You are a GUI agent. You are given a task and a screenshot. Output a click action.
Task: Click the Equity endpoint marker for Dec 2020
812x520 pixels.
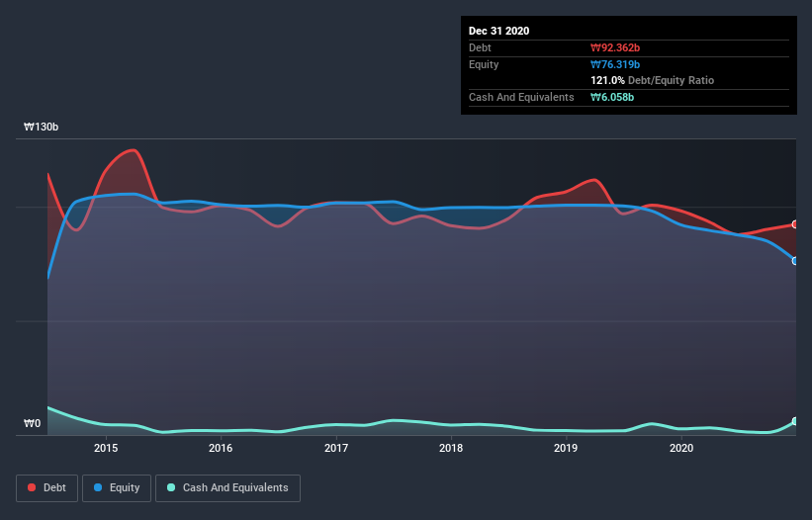coord(795,261)
